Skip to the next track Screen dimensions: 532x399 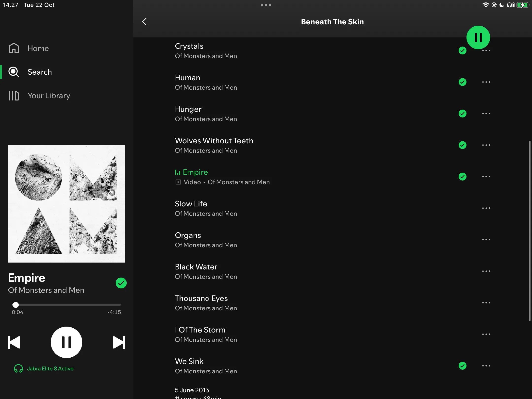click(x=119, y=342)
